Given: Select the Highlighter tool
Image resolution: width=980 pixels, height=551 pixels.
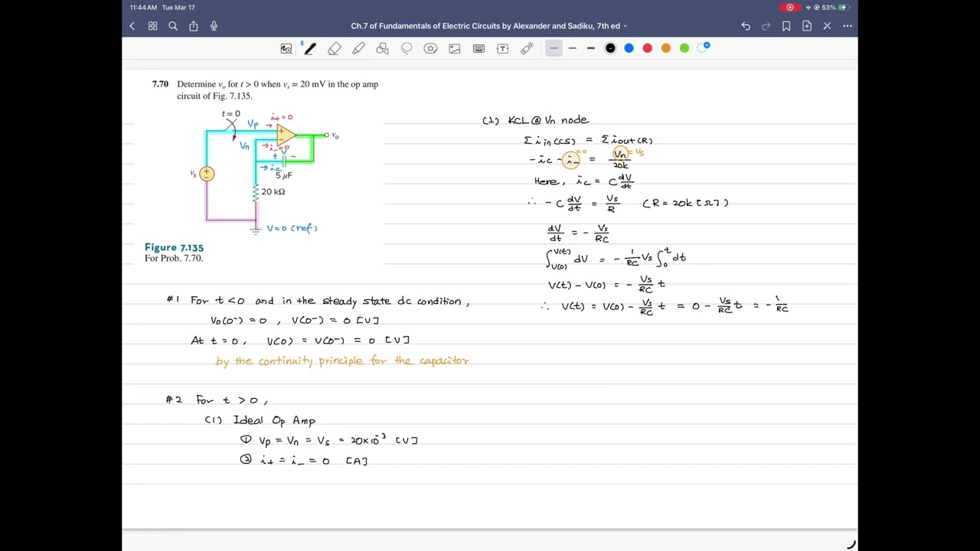Looking at the screenshot, I should tap(358, 48).
